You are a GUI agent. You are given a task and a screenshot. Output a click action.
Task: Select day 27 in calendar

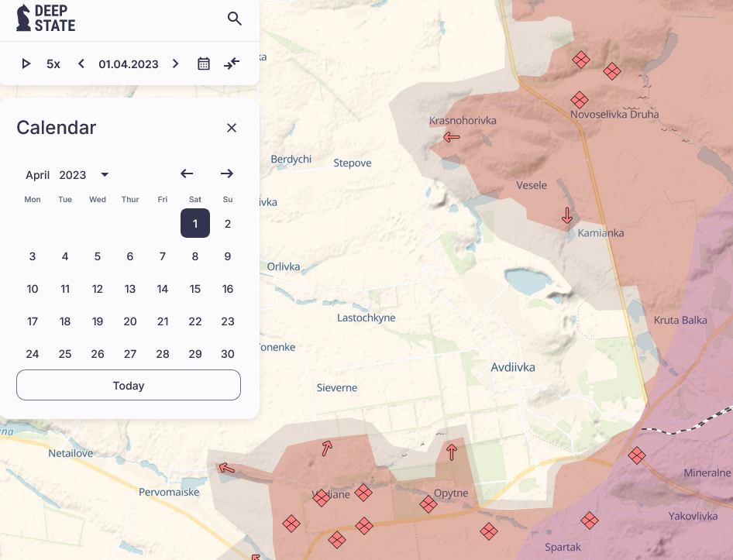130,354
